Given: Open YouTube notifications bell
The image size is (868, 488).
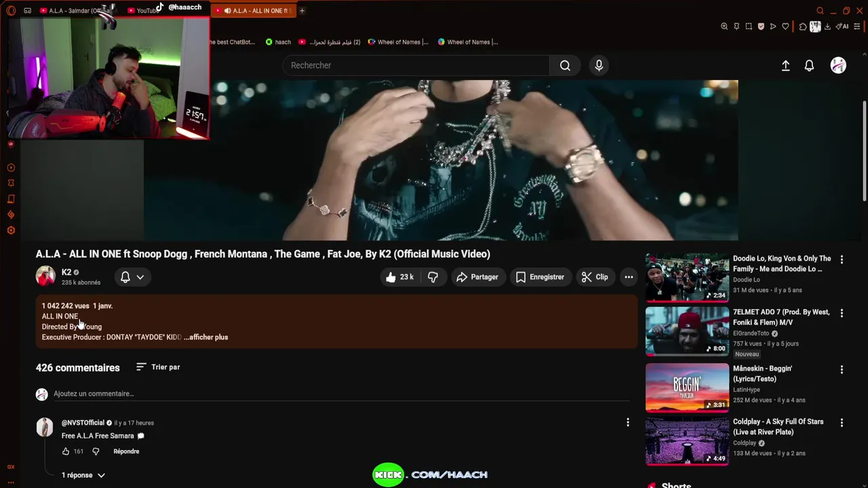Looking at the screenshot, I should [x=809, y=65].
